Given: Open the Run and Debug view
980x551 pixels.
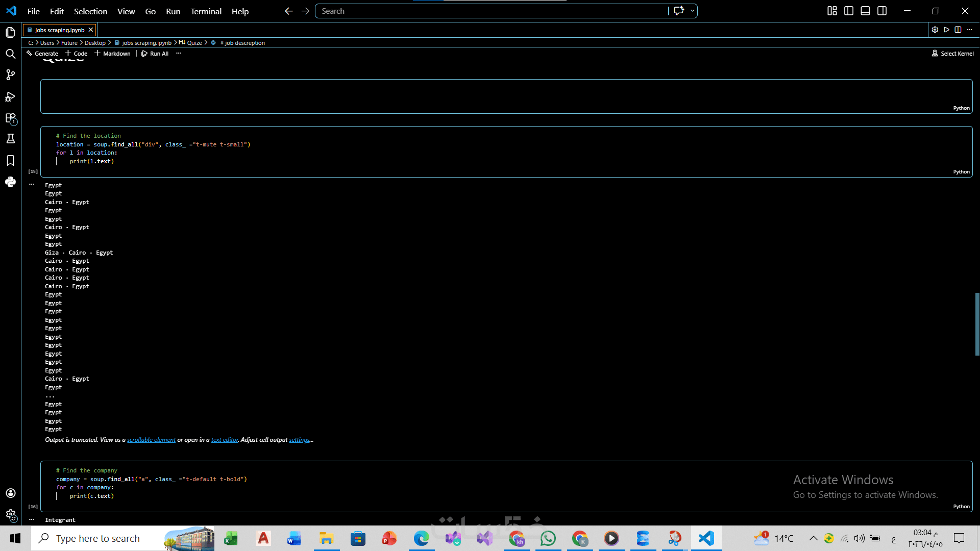Looking at the screenshot, I should pos(10,96).
